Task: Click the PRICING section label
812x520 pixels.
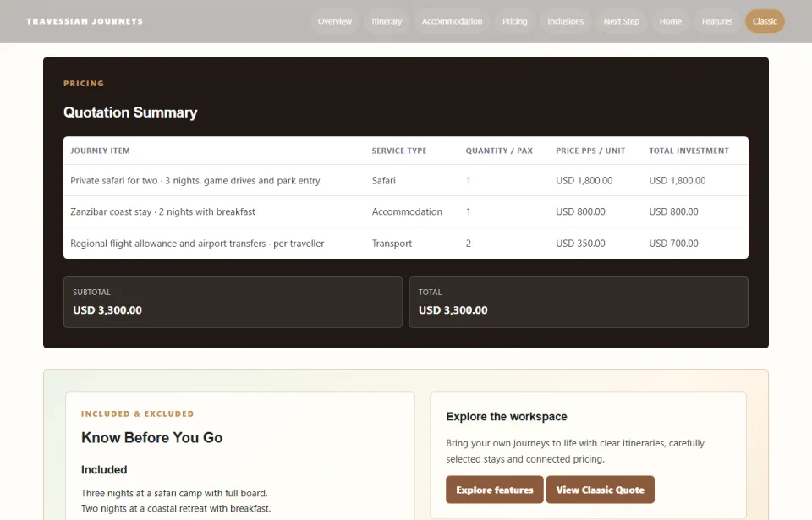Action: 84,84
